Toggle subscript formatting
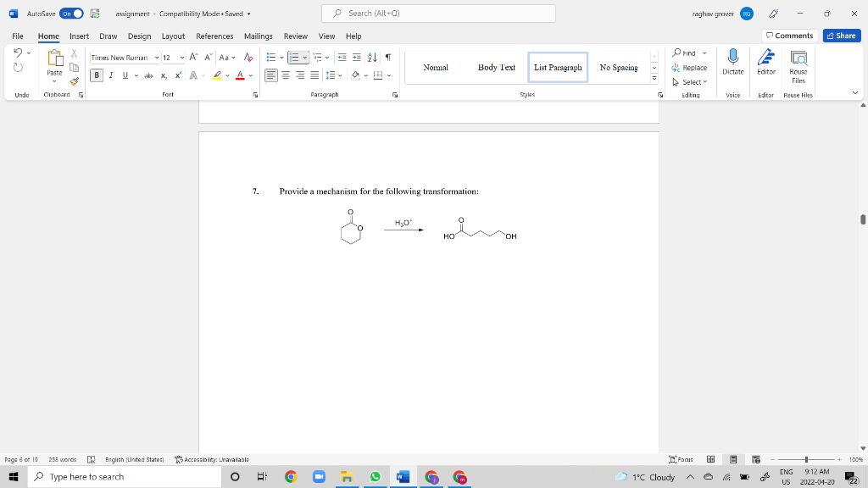This screenshot has width=868, height=488. pos(164,75)
